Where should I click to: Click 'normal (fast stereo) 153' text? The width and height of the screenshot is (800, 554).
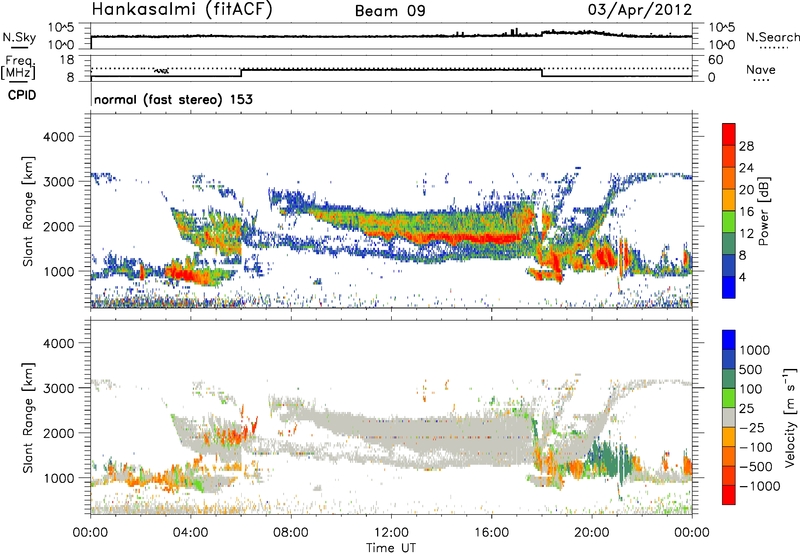(173, 99)
